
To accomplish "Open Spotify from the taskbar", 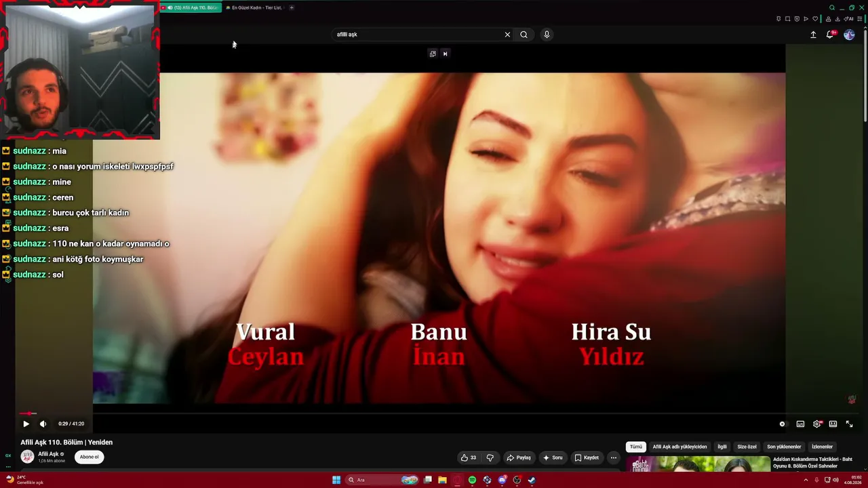I will click(x=472, y=480).
